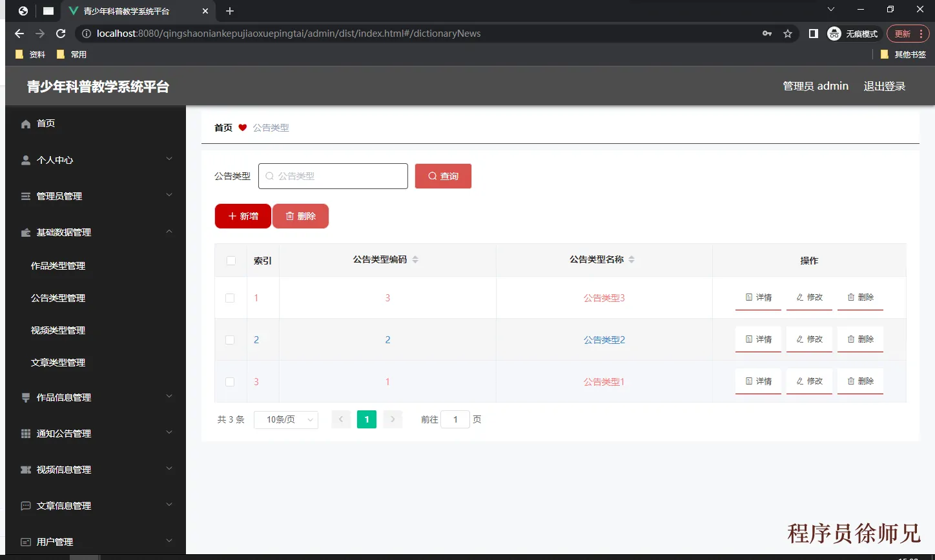Click the grid icon beside 通知公告管理
This screenshot has width=935, height=560.
(26, 434)
